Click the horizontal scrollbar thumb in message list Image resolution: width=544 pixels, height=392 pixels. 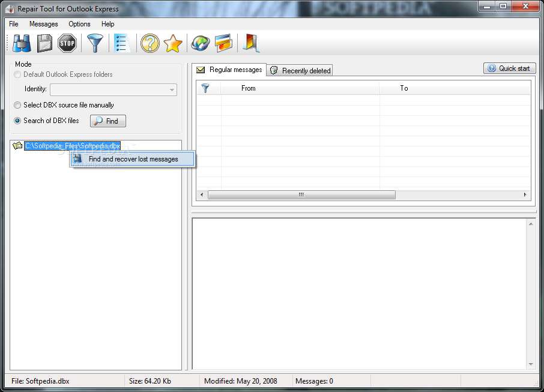301,195
